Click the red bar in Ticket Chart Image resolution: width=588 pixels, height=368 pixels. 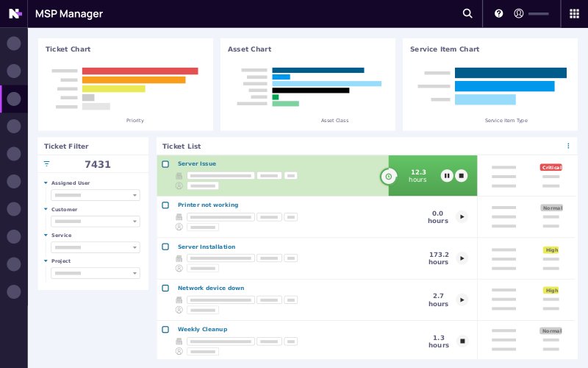coord(140,71)
